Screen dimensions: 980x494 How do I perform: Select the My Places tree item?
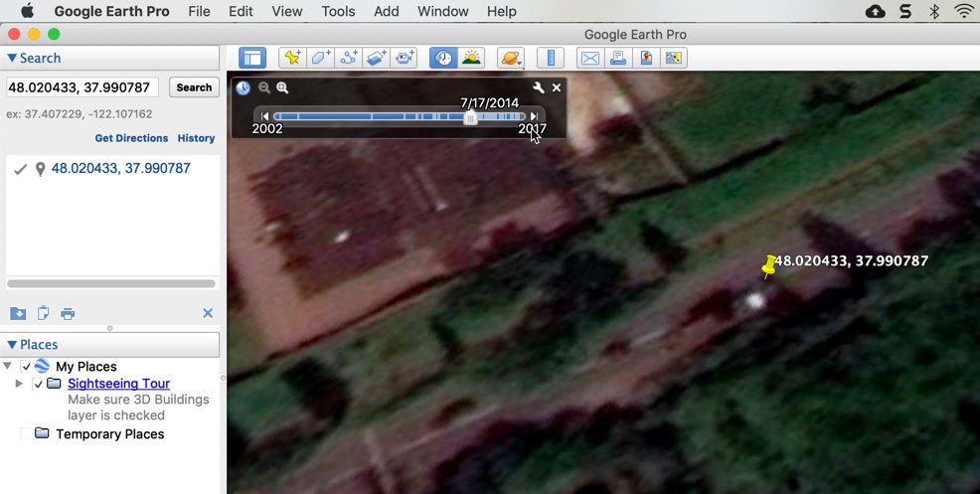[x=85, y=367]
